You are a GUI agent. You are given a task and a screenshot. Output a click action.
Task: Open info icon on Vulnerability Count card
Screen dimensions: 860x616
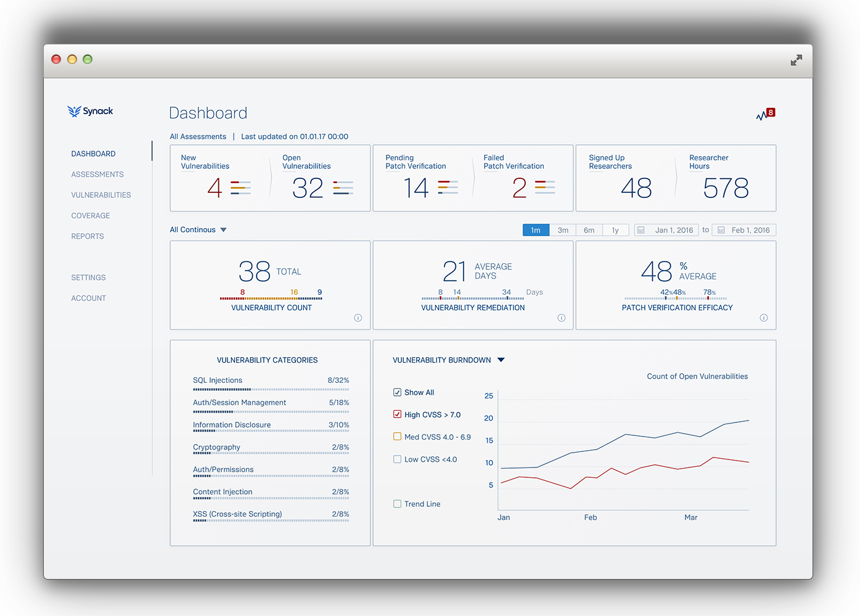coord(358,318)
